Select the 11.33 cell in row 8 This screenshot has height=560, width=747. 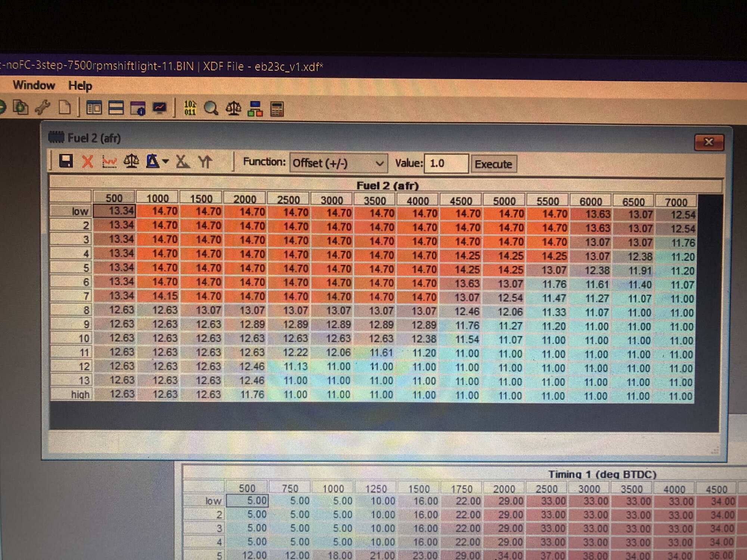click(x=548, y=312)
